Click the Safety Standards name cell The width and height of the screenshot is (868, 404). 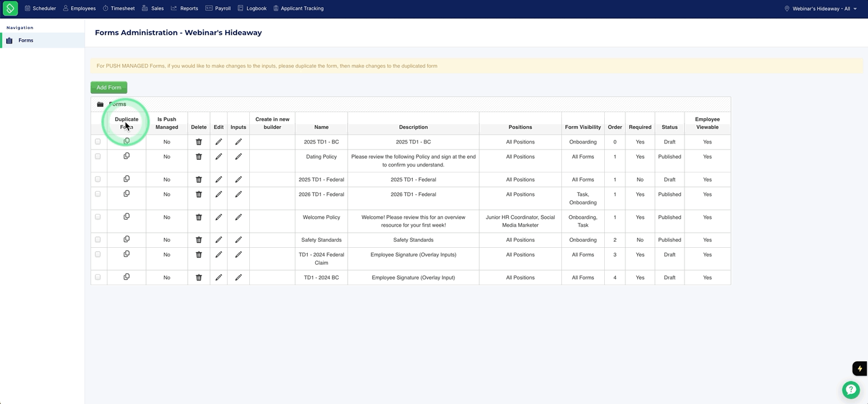coord(321,240)
